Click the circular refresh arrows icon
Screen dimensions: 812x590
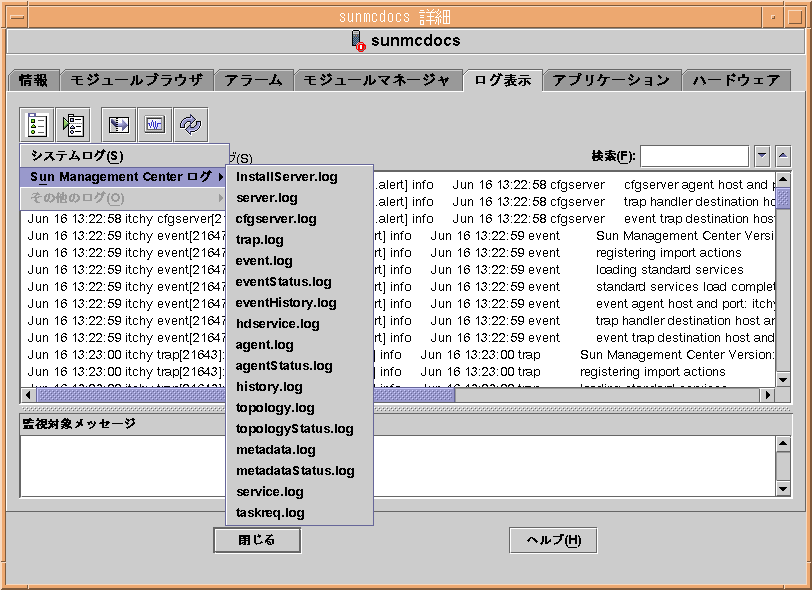(191, 125)
